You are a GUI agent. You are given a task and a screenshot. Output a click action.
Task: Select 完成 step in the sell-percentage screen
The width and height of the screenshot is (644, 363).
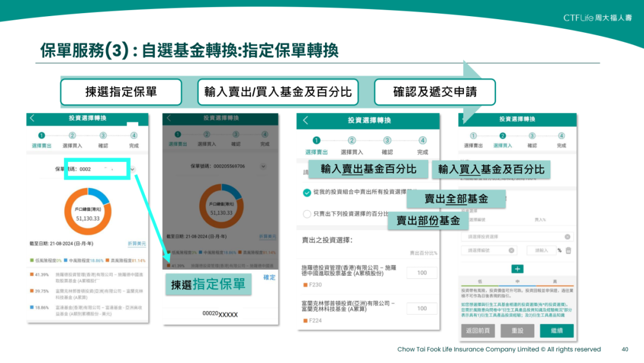(423, 152)
